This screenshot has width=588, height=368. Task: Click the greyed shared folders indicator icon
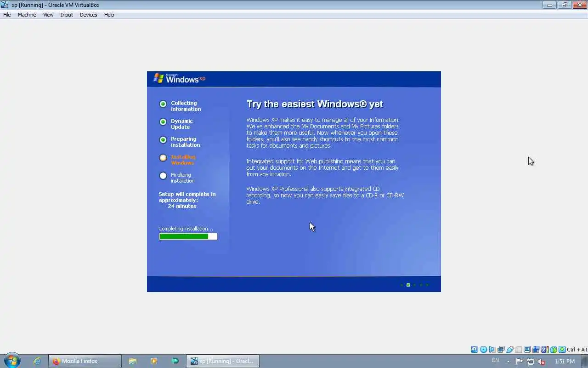click(x=518, y=350)
